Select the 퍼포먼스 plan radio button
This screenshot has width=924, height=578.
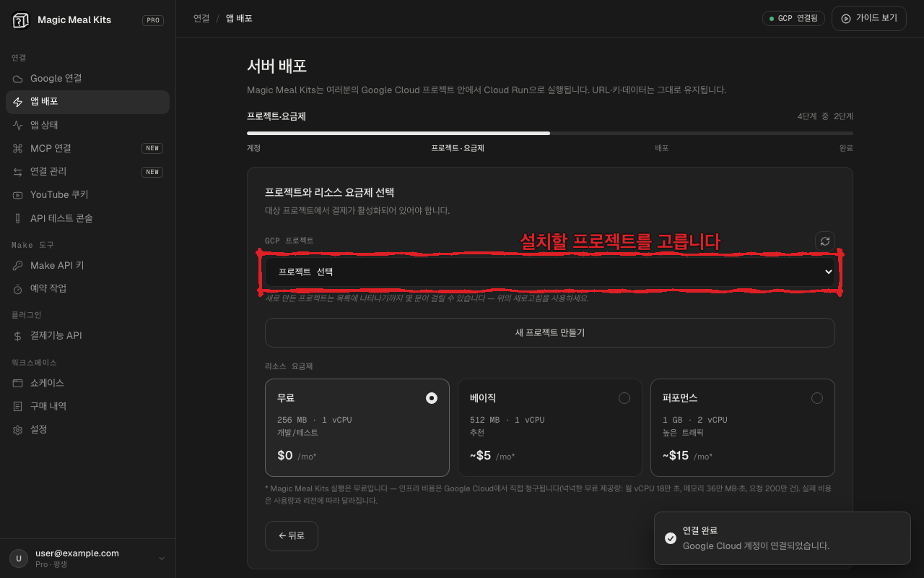(817, 398)
